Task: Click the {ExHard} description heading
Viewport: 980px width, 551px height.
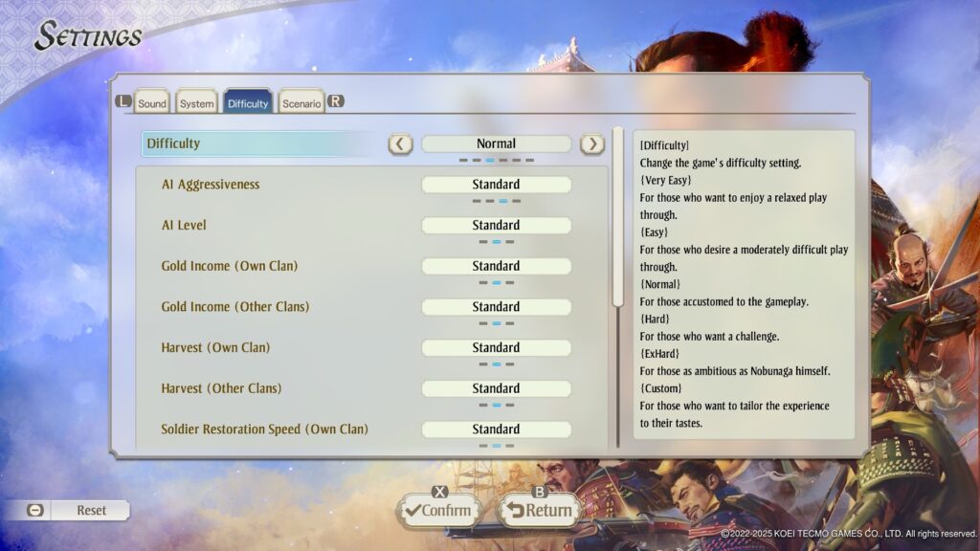Action: (659, 354)
